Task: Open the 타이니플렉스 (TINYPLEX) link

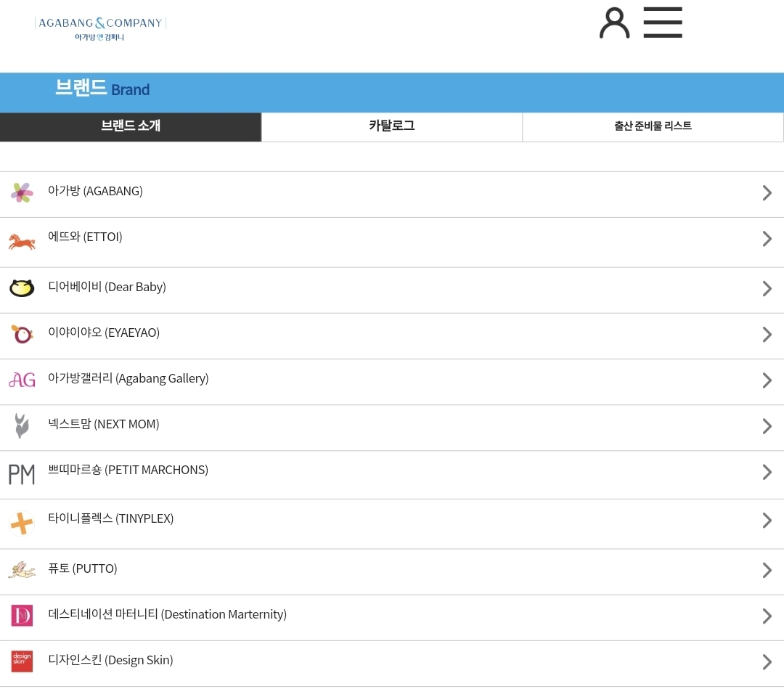Action: coord(110,518)
